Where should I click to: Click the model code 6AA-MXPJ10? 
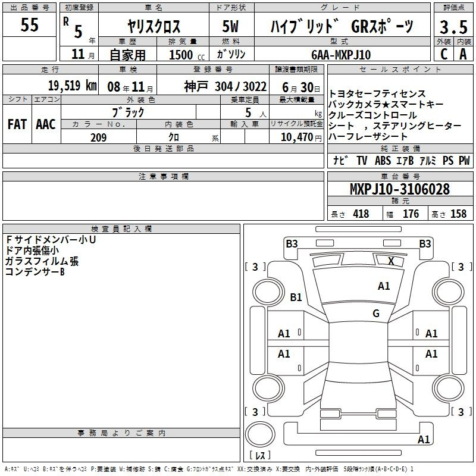point(341,55)
